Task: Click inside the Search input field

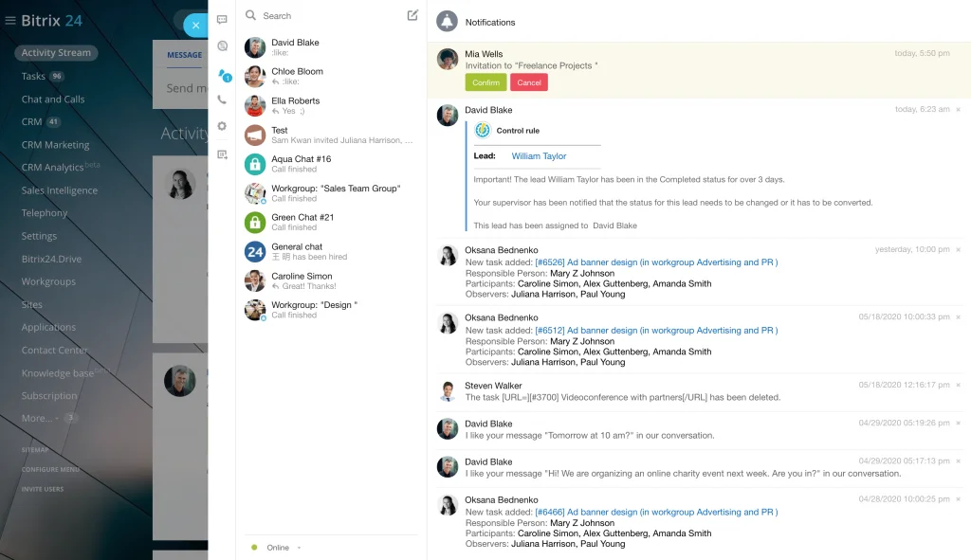Action: (x=313, y=15)
